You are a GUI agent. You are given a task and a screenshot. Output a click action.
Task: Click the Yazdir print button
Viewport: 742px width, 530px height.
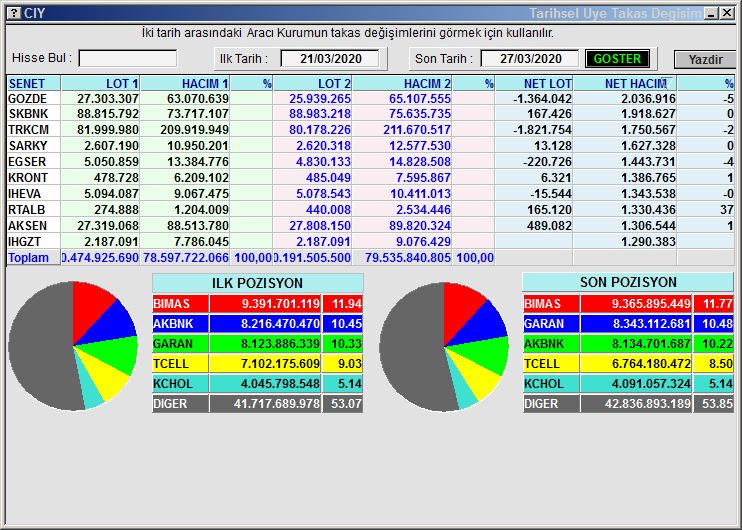705,59
